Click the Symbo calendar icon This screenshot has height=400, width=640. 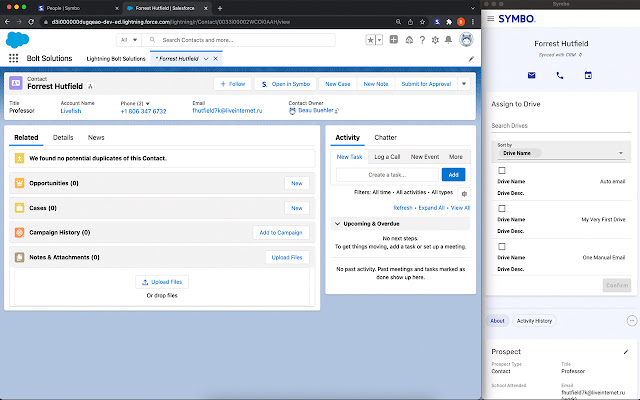(588, 75)
